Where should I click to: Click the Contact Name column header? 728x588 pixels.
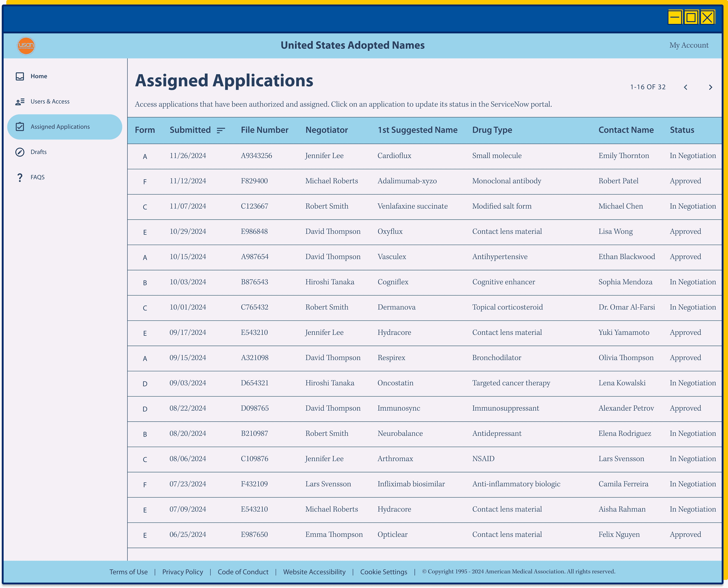tap(626, 130)
